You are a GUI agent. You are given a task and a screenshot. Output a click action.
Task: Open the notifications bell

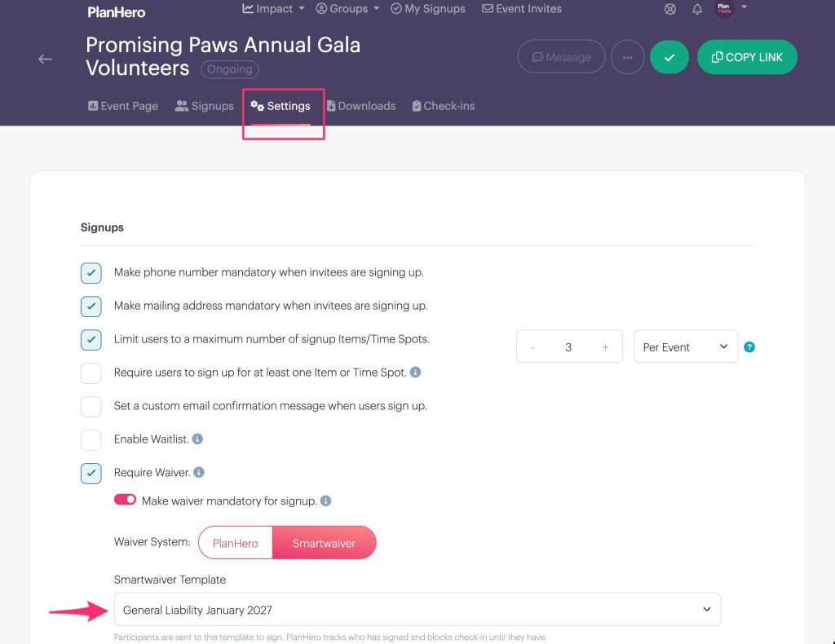click(x=696, y=9)
